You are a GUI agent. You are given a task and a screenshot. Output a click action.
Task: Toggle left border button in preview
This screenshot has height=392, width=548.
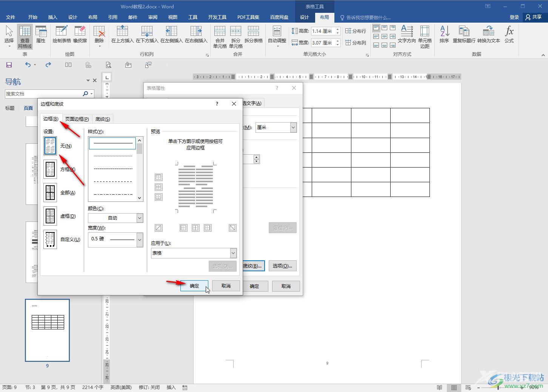(x=183, y=228)
